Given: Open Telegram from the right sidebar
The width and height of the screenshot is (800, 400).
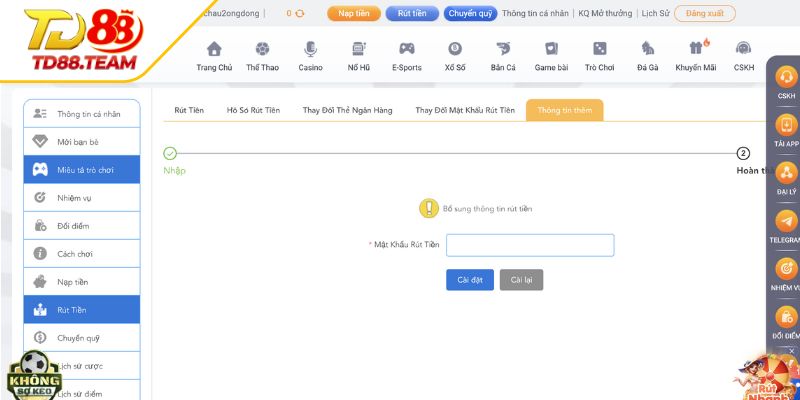Looking at the screenshot, I should click(786, 223).
